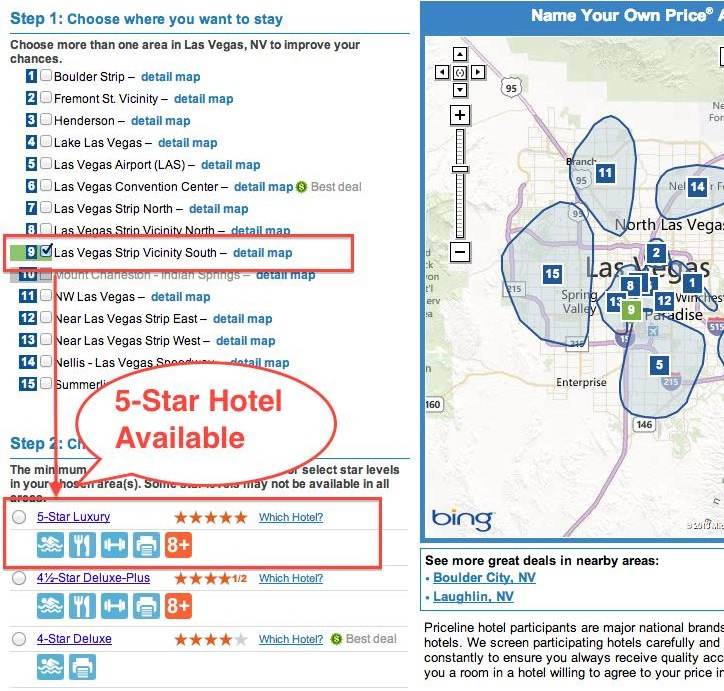Click the pool icon under 4½-Star Deluxe-Plus
Viewport: 724px width, 691px height.
[50, 606]
